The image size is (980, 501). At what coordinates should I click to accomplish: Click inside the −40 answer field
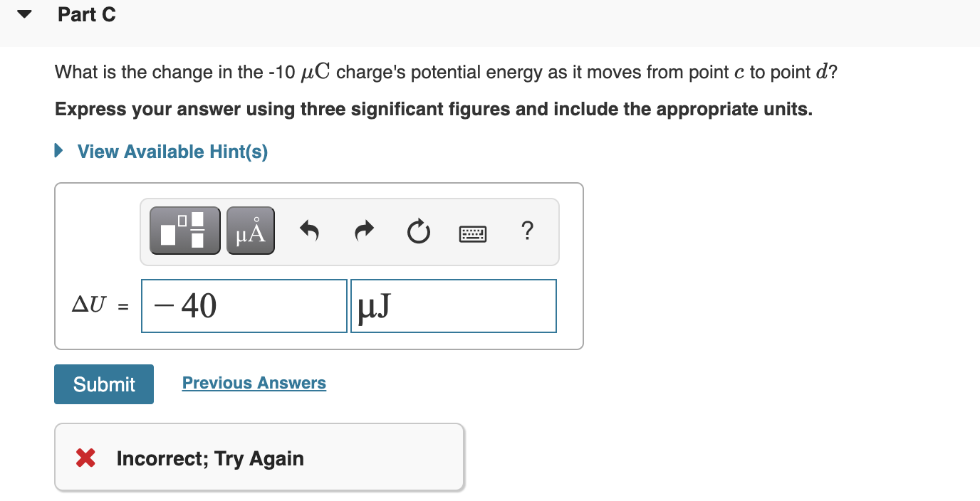click(244, 305)
